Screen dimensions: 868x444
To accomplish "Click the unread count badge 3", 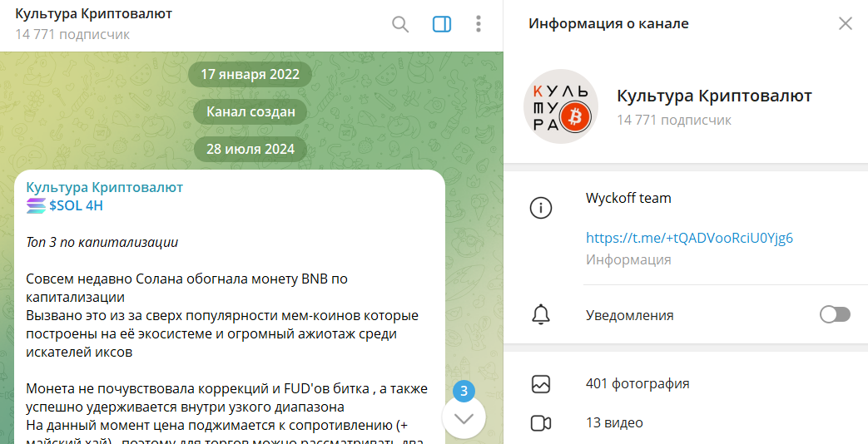I will point(464,392).
